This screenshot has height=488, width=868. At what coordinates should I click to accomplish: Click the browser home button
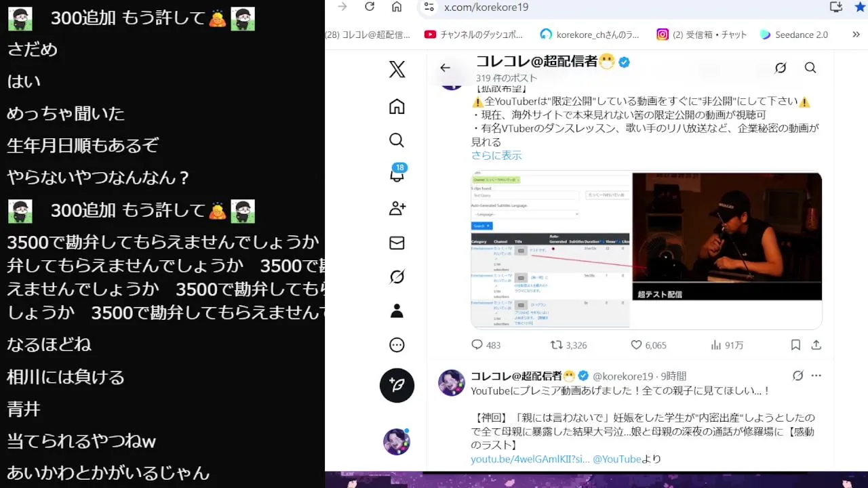click(x=397, y=7)
